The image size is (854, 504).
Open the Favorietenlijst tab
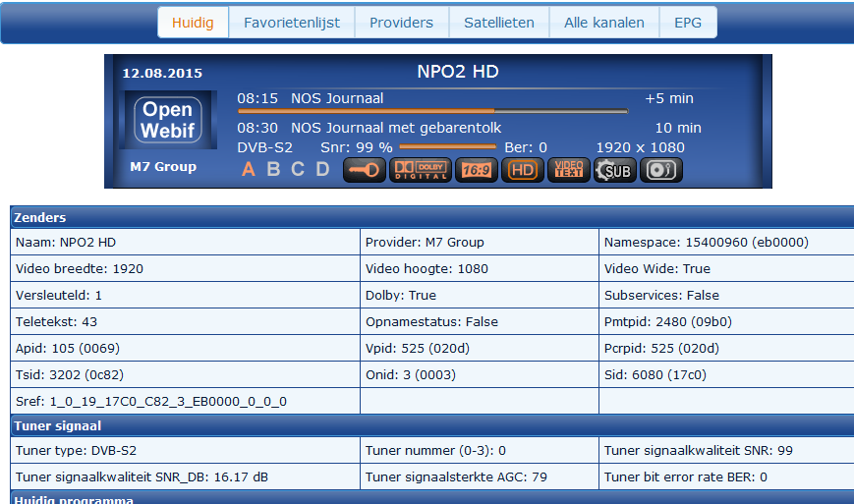tap(292, 23)
